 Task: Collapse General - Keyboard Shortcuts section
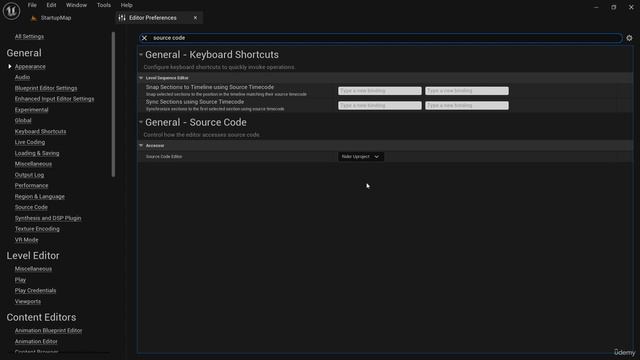point(141,54)
